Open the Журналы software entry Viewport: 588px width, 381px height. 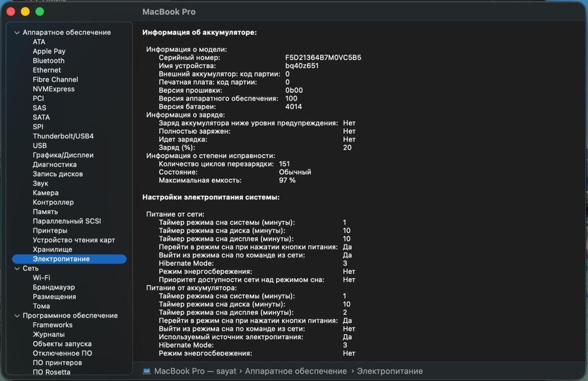click(48, 335)
